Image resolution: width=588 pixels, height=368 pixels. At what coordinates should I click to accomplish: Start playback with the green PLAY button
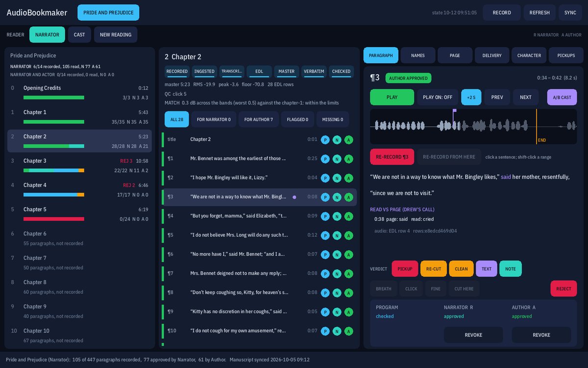click(392, 97)
